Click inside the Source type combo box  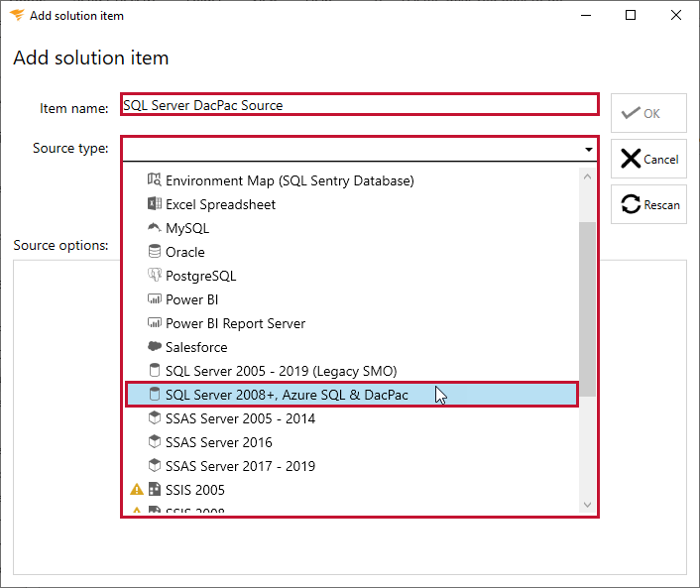pyautogui.click(x=359, y=149)
